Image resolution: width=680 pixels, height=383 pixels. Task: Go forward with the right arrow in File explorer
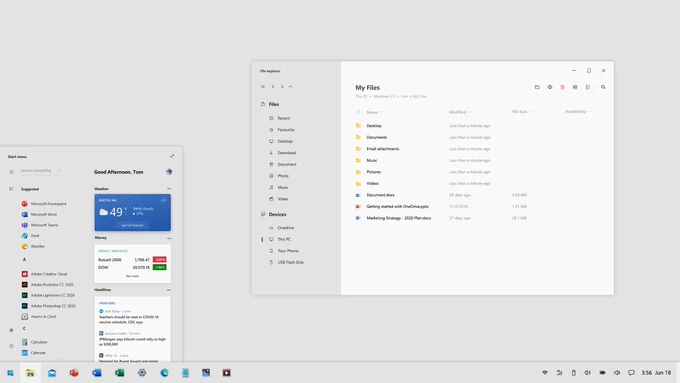pyautogui.click(x=282, y=87)
